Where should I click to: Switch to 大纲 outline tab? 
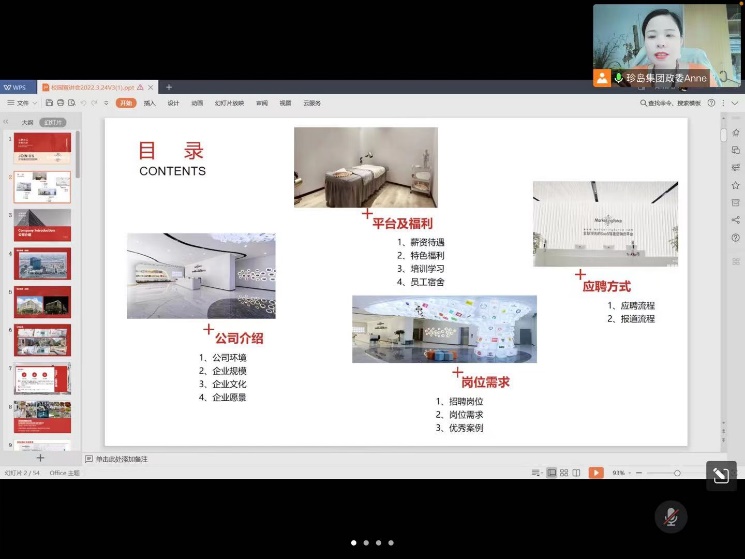(x=27, y=122)
